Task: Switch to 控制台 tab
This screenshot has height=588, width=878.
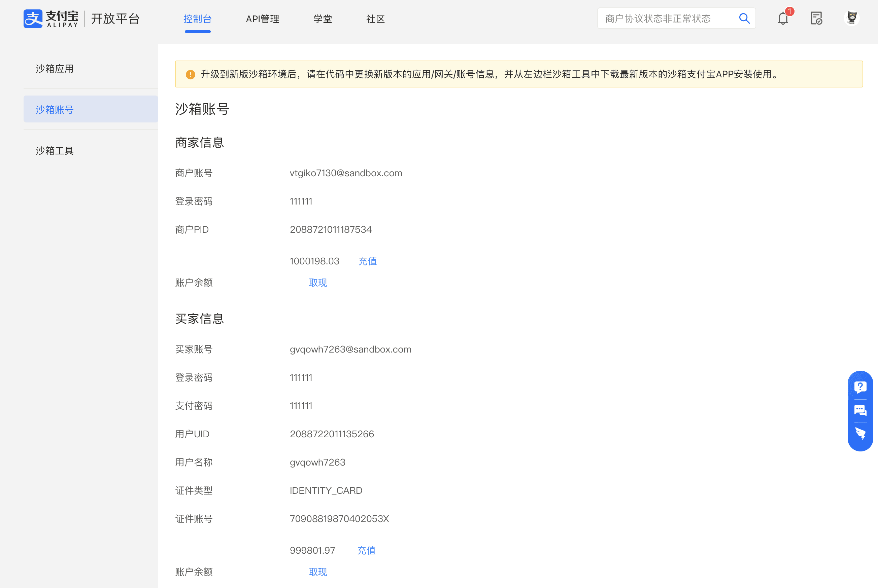Action: (198, 19)
